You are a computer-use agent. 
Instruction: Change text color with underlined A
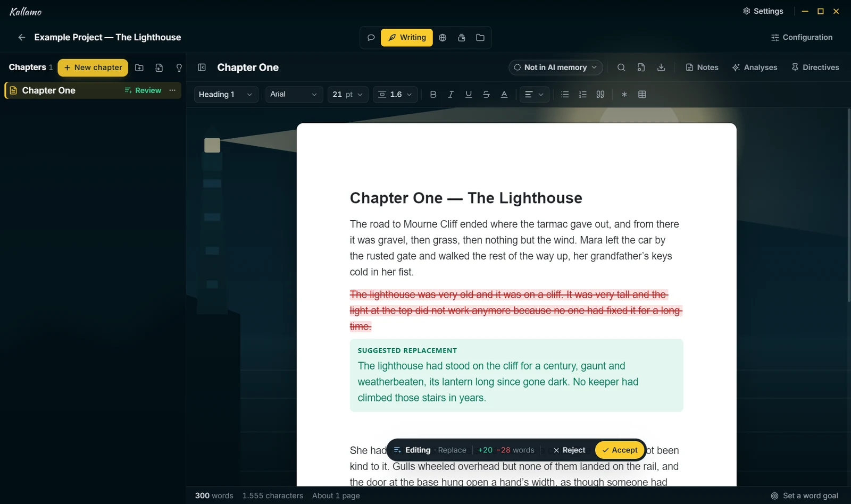coord(504,94)
